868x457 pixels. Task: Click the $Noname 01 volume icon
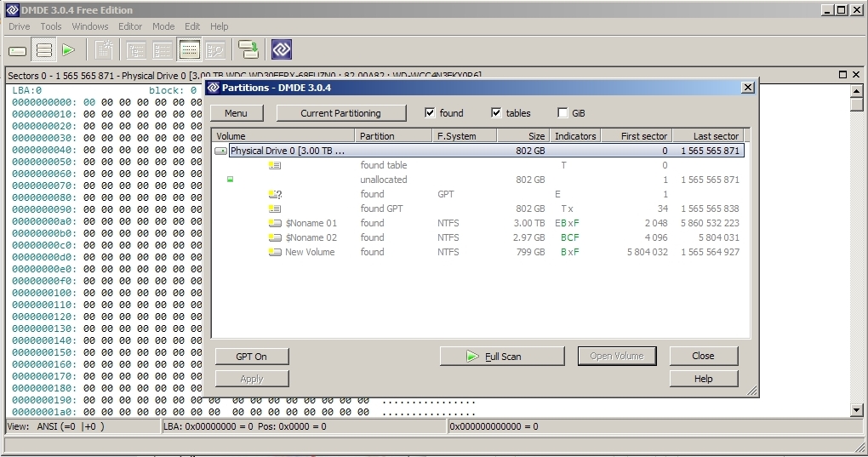[x=275, y=223]
